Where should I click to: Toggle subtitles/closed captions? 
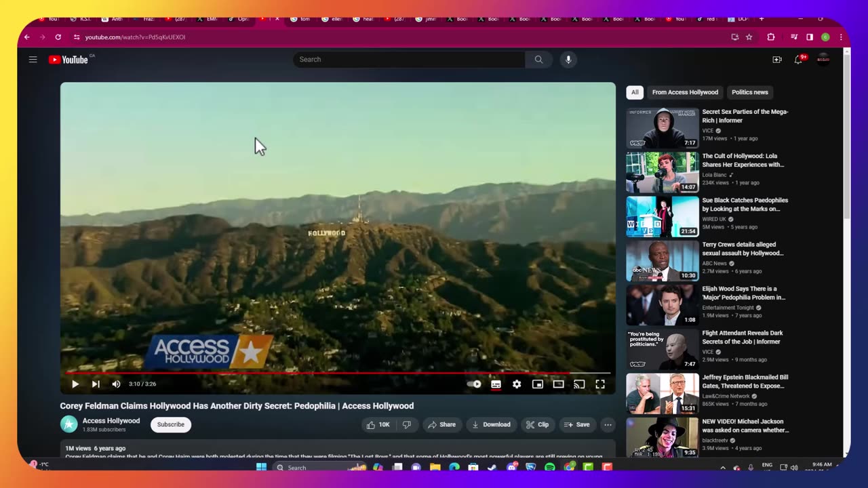pyautogui.click(x=496, y=384)
